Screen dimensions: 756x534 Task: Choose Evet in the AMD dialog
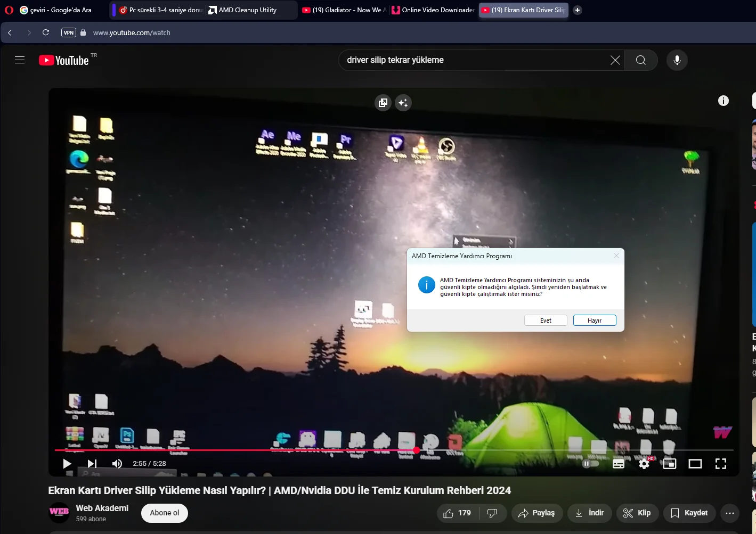pyautogui.click(x=546, y=321)
